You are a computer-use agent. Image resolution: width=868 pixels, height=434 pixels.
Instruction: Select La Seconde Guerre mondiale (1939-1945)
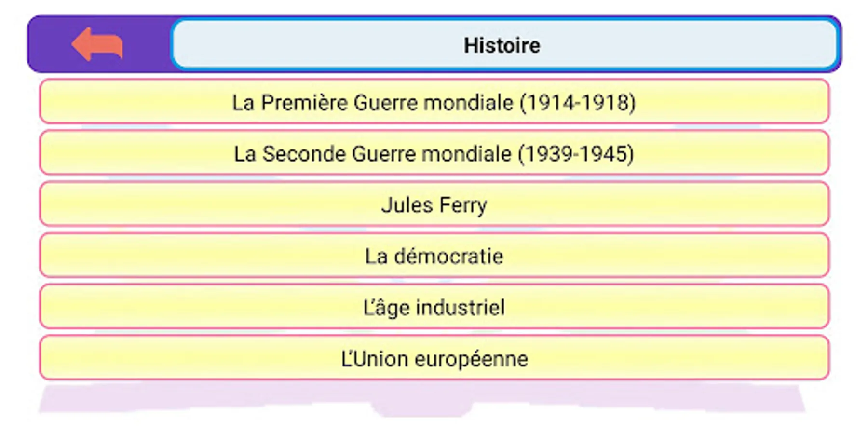pyautogui.click(x=434, y=153)
